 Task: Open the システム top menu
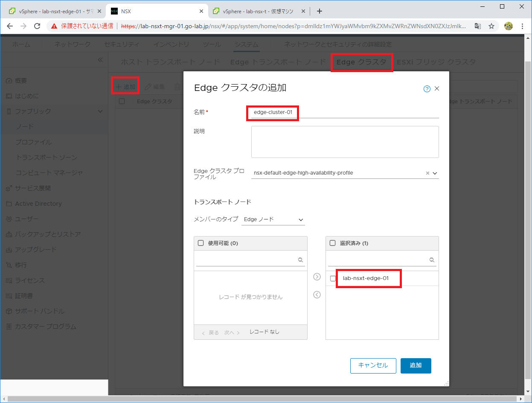coord(246,44)
